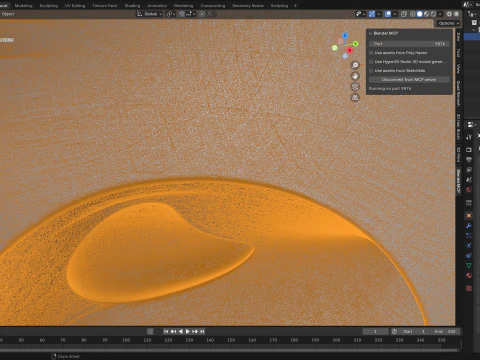Open the Object properties orange square icon
The width and height of the screenshot is (480, 360).
click(x=469, y=216)
